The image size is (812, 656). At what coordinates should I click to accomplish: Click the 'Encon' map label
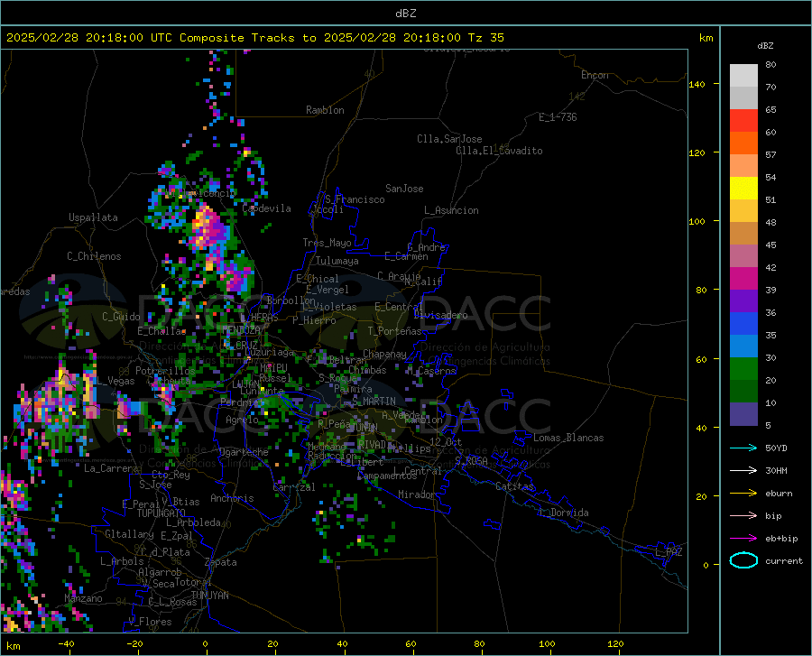pyautogui.click(x=595, y=75)
